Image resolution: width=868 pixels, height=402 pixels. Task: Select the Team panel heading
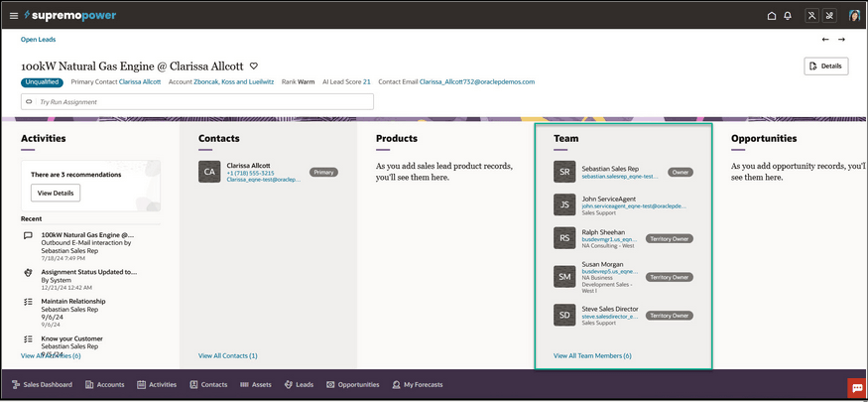tap(565, 138)
